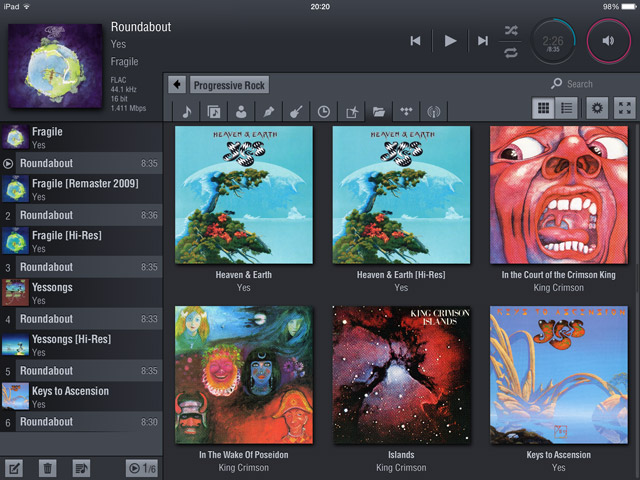
Task: Go back from Progressive Rock
Action: pos(177,85)
